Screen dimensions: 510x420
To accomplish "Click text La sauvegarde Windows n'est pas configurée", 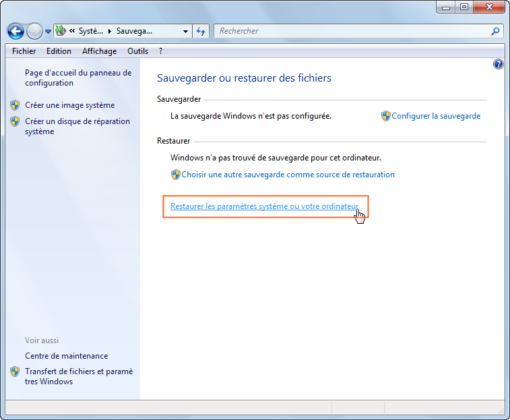I will 251,116.
